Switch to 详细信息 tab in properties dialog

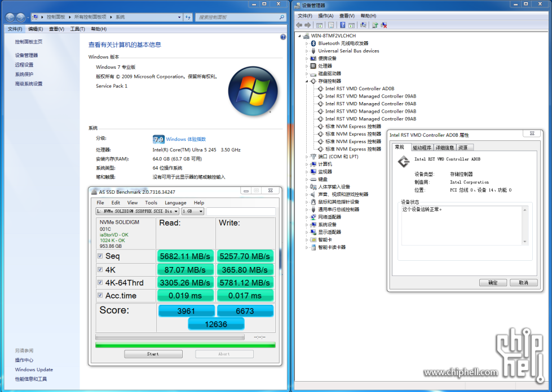tap(445, 148)
